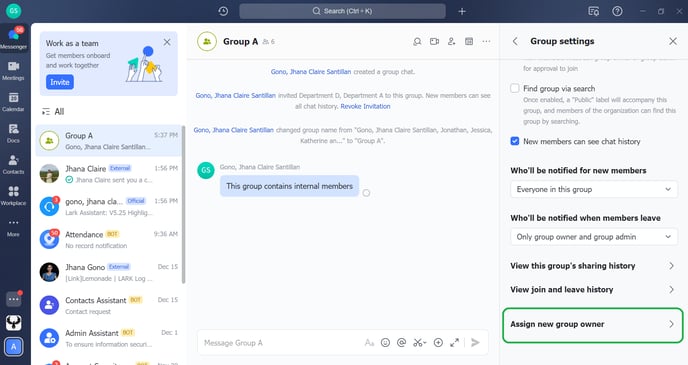This screenshot has height=365, width=688.
Task: Click the message 'This group contains internal members'
Action: coord(290,186)
